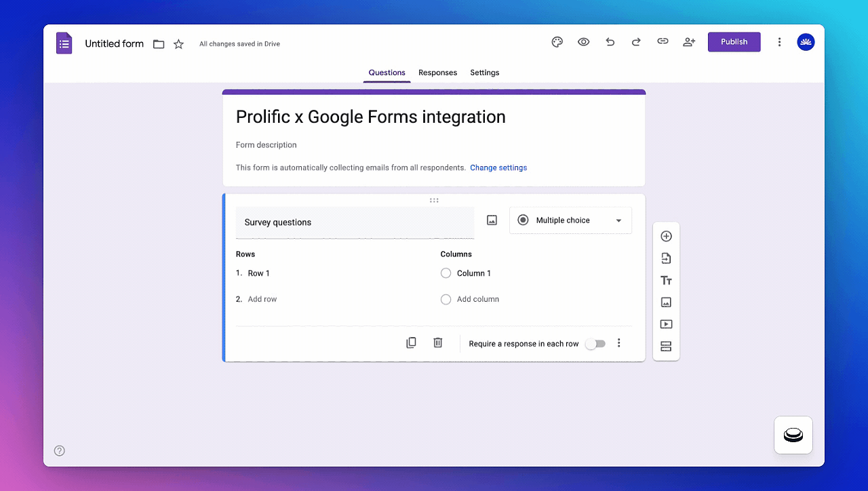Follow the Change settings link

(x=498, y=168)
